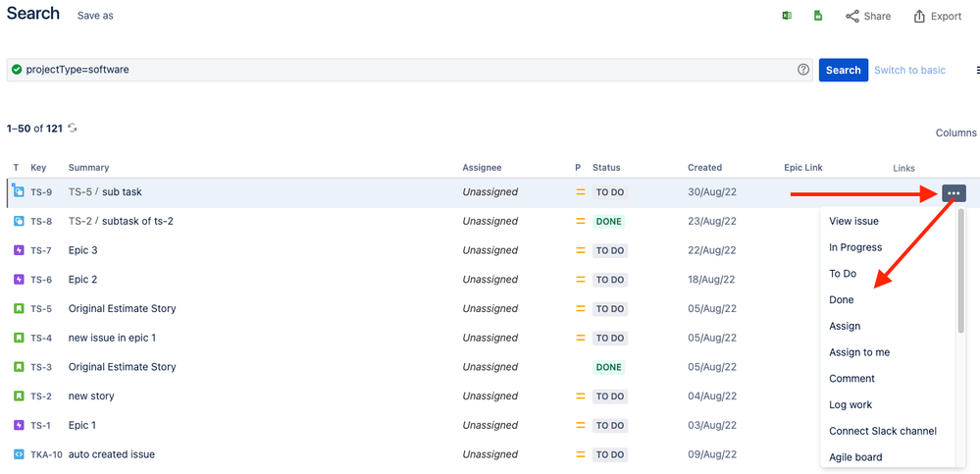Viewport: 980px width, 474px height.
Task: Click the Google Sheets export icon
Action: [817, 16]
